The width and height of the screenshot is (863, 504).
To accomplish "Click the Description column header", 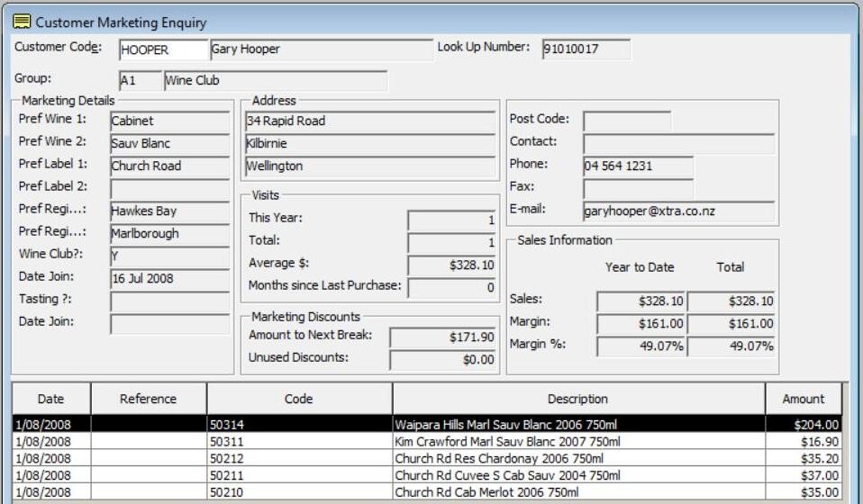I will click(578, 399).
